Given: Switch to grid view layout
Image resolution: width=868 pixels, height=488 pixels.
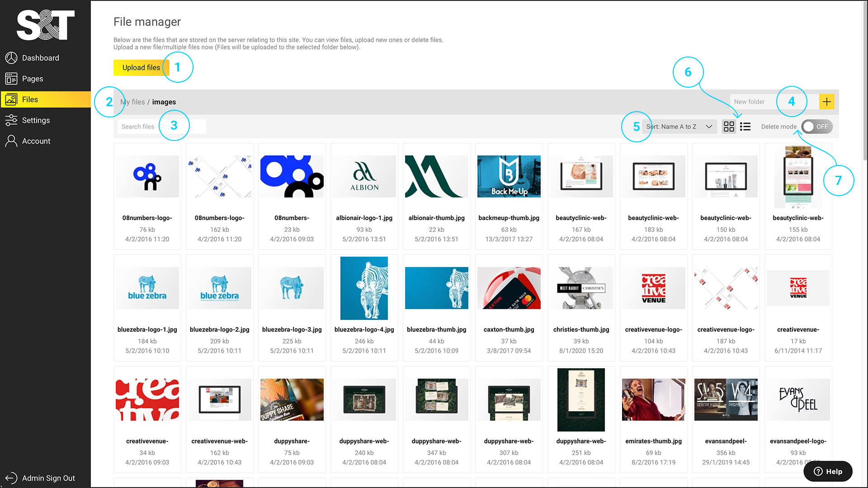Looking at the screenshot, I should pyautogui.click(x=729, y=127).
